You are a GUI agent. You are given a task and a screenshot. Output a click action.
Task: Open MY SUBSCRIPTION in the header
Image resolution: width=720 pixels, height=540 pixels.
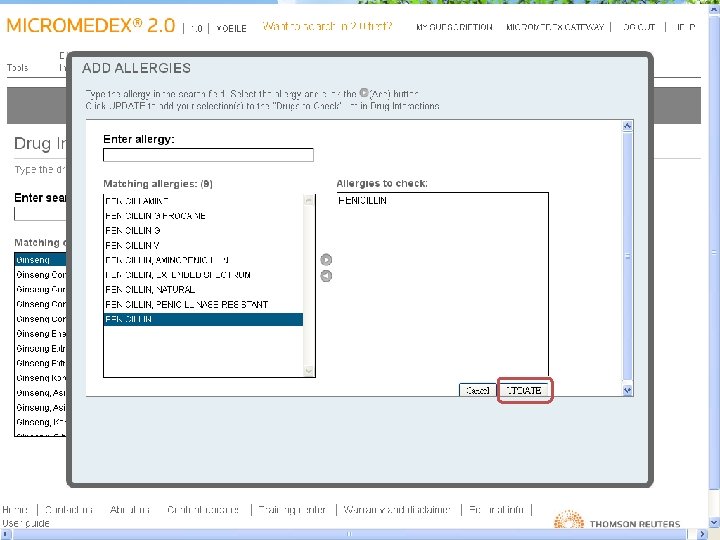(x=454, y=27)
